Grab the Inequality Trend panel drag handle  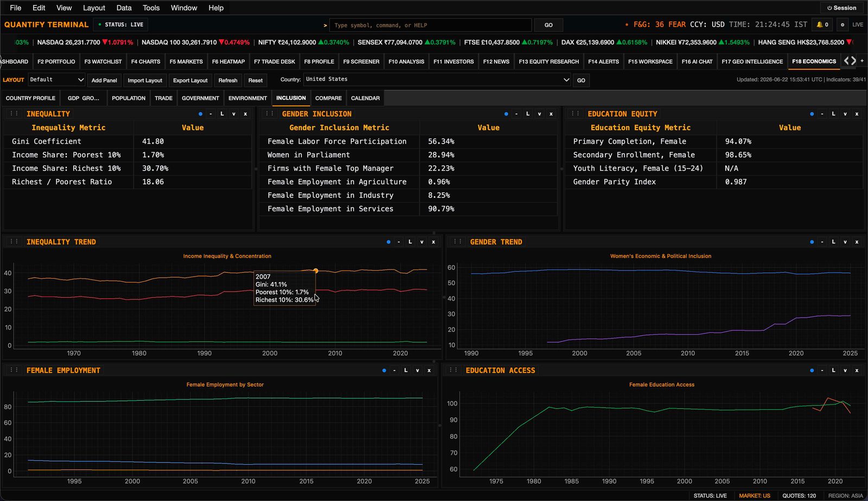(x=14, y=242)
